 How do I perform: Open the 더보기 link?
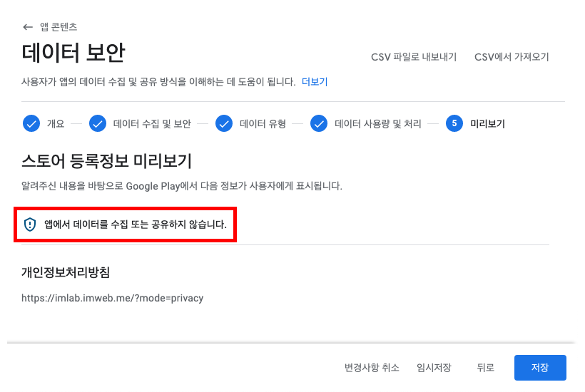315,81
